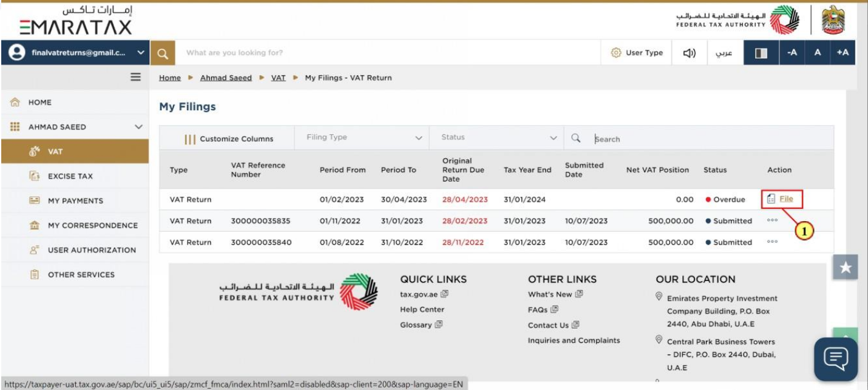Click the search icon in the filings table
This screenshot has height=390, width=868.
point(576,138)
